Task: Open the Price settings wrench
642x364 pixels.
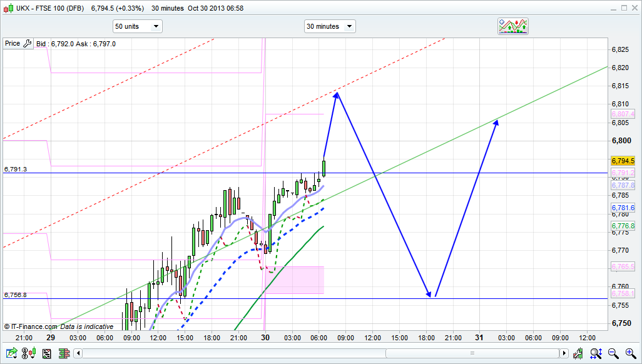Action: pos(27,44)
